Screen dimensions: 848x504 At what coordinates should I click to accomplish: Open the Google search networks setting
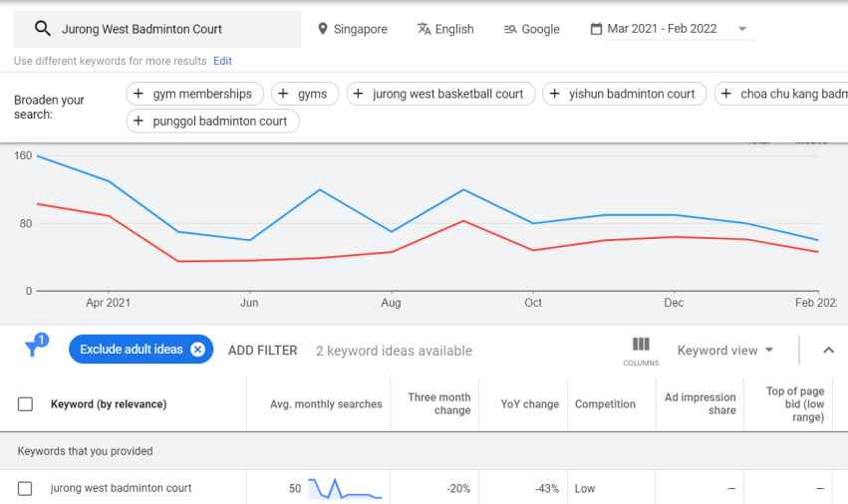(532, 29)
